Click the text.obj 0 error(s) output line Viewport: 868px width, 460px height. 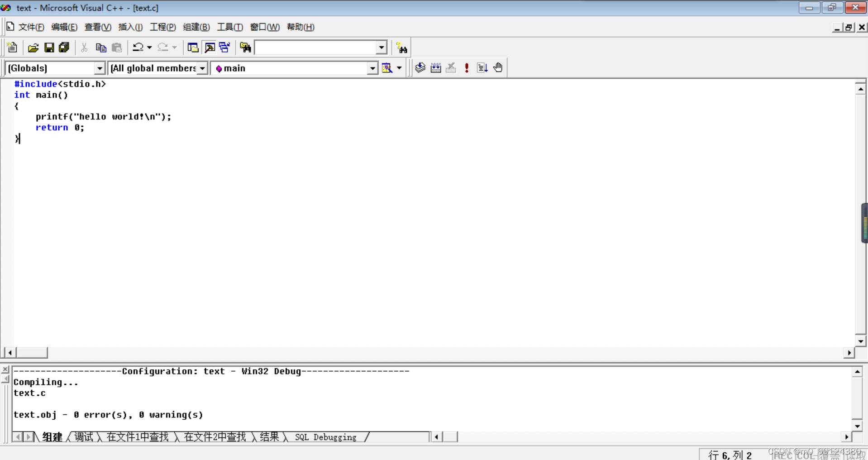[108, 415]
